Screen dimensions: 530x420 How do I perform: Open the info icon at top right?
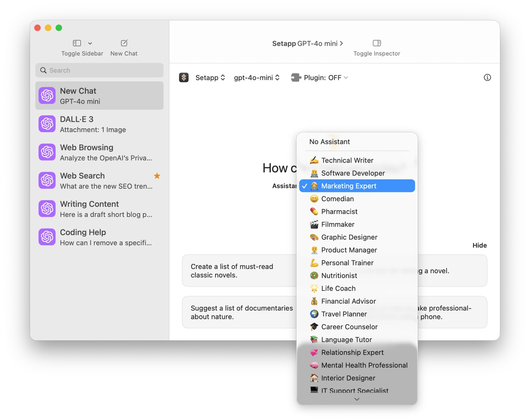coord(487,78)
